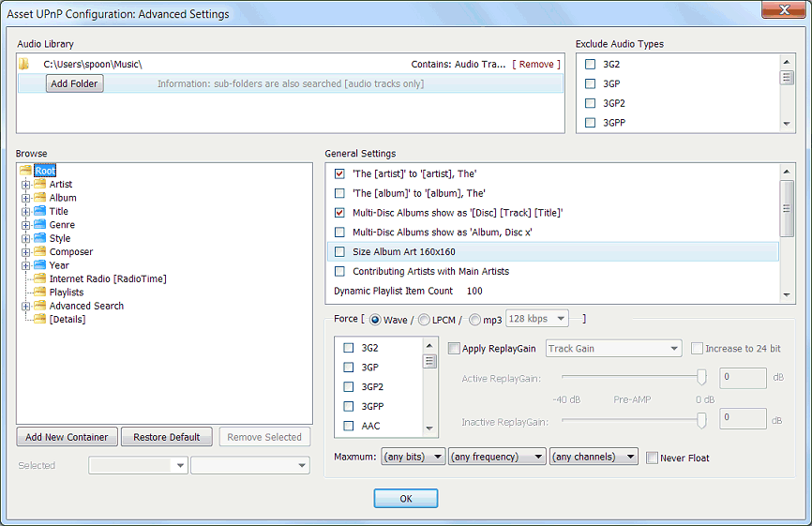
Task: Select the Root tree item
Action: pyautogui.click(x=45, y=171)
